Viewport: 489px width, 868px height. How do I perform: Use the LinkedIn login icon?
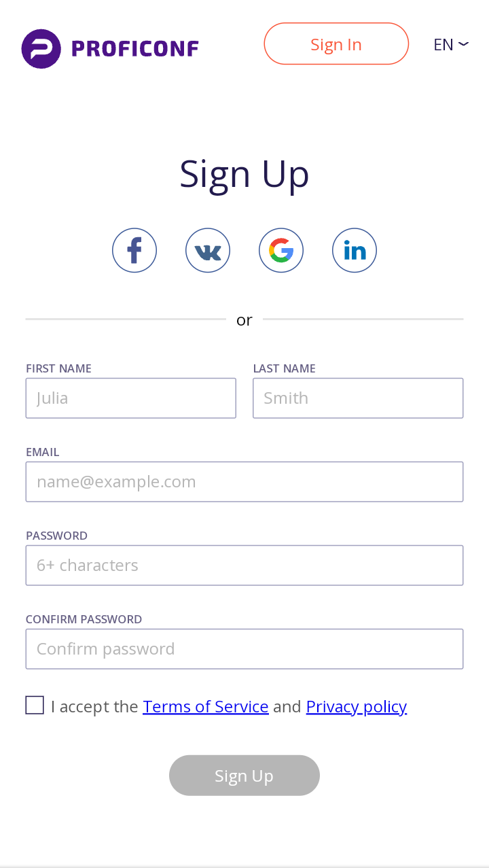click(355, 250)
